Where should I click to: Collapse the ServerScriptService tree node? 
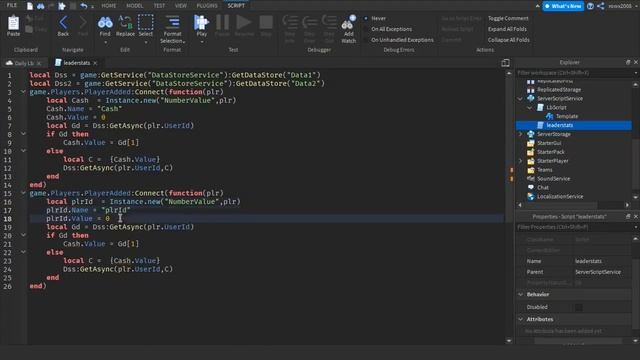pos(520,98)
